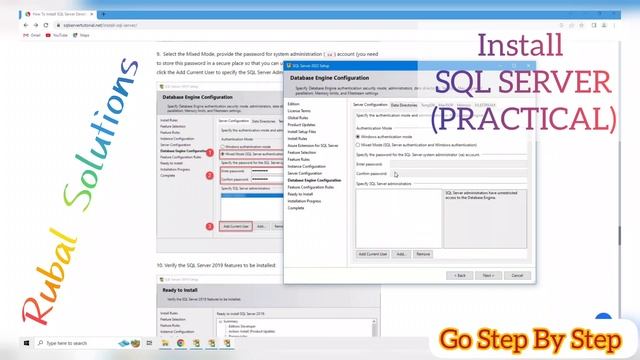Screen dimensions: 640x360
Task: Go back using the browser back arrow
Action: coord(26,25)
